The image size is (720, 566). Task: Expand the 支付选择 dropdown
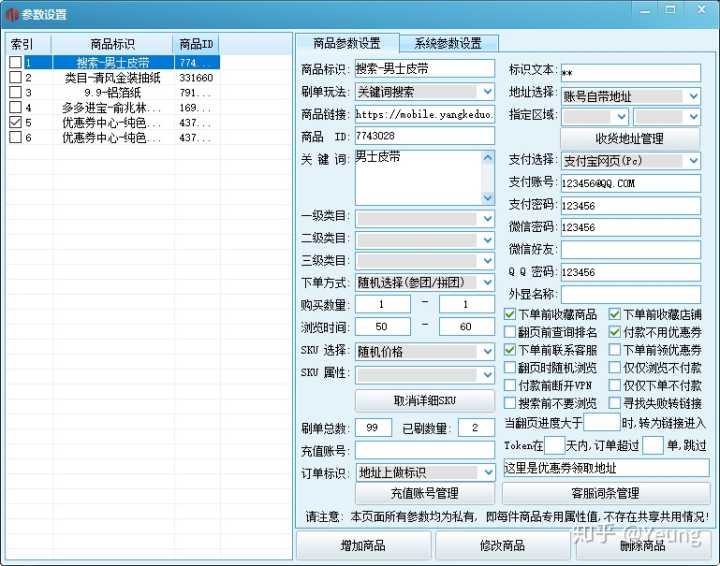click(x=693, y=161)
